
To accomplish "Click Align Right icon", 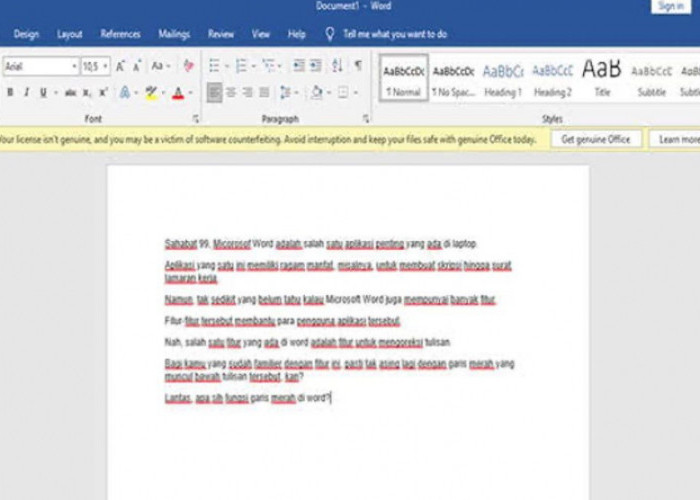I will click(247, 92).
